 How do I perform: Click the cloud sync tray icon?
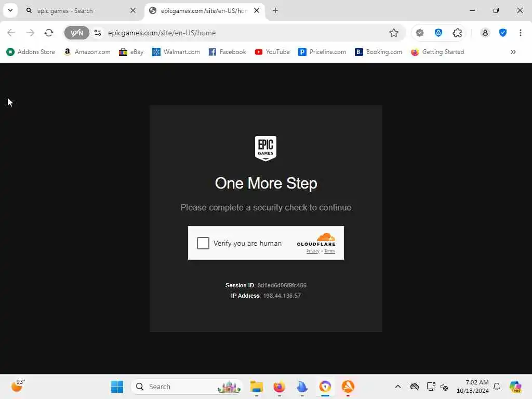[415, 387]
